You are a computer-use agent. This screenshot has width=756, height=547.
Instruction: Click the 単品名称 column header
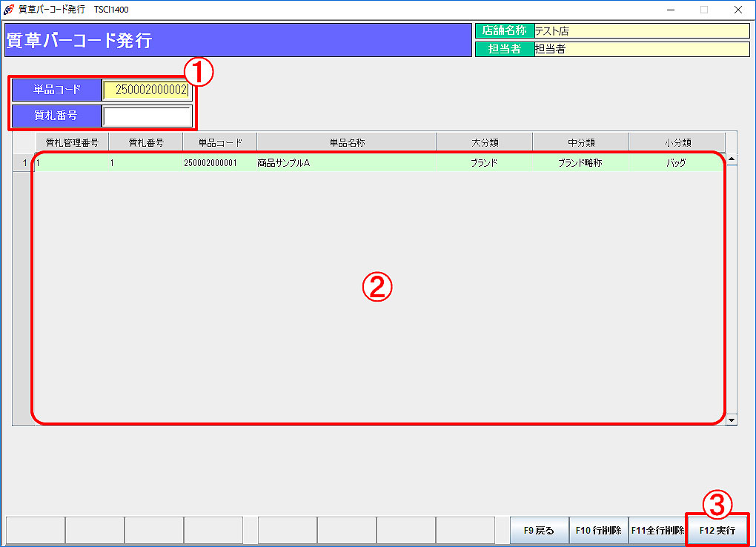pyautogui.click(x=347, y=143)
